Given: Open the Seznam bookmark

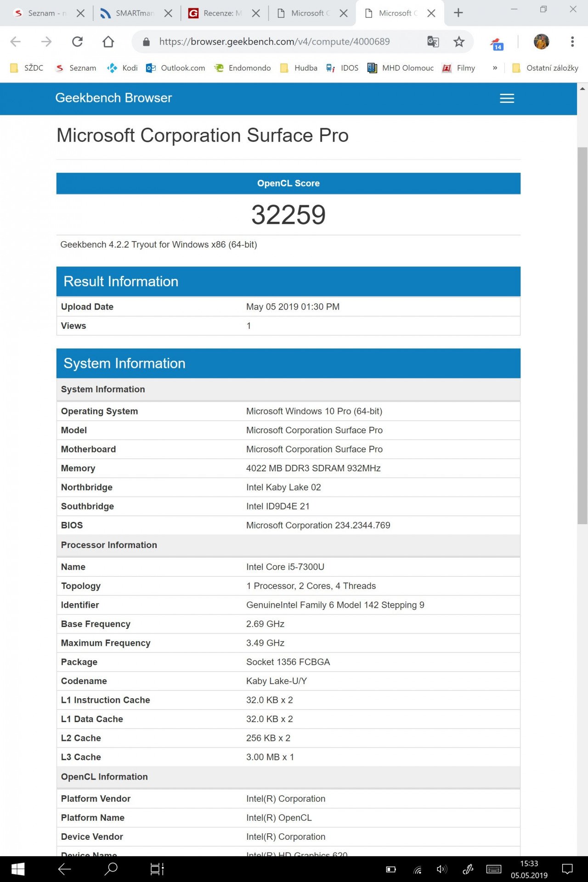Looking at the screenshot, I should pos(76,68).
